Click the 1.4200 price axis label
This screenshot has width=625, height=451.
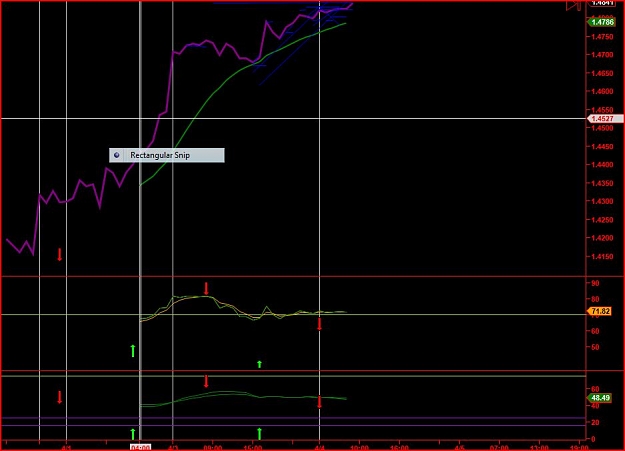coord(602,238)
